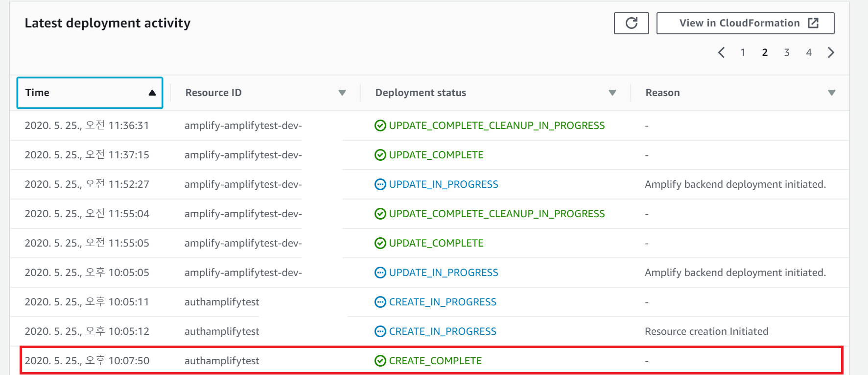Viewport: 868px width, 375px height.
Task: Sort by Time column ascending arrow
Action: pyautogui.click(x=152, y=93)
